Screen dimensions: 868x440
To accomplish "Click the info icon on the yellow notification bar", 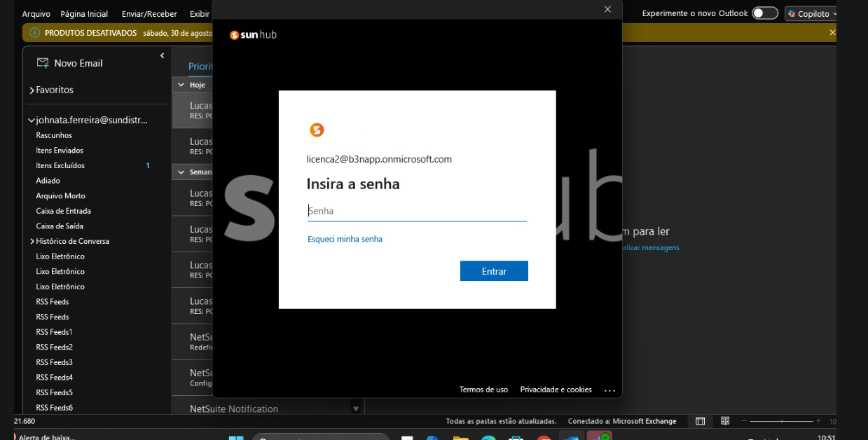I will pos(34,33).
